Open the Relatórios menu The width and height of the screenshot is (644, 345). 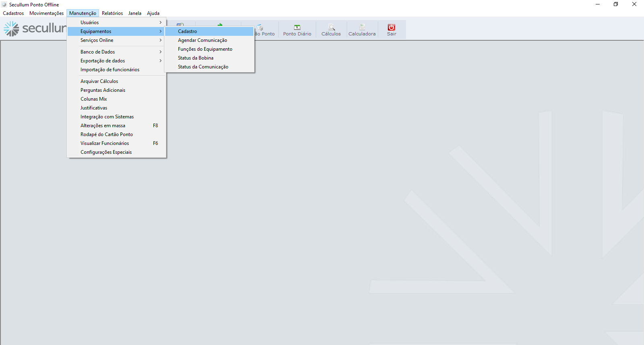pyautogui.click(x=112, y=13)
